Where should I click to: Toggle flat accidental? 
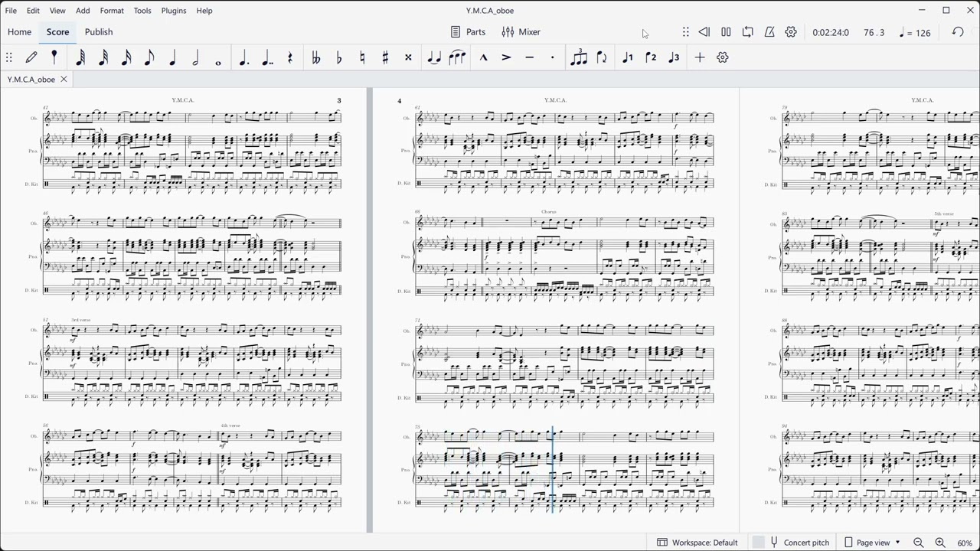coord(339,57)
